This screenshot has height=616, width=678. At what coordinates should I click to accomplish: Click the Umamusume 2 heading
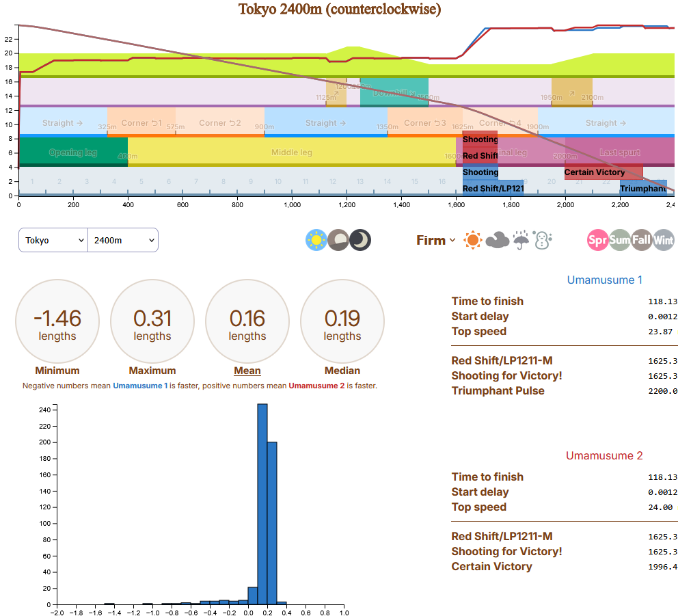click(x=604, y=455)
